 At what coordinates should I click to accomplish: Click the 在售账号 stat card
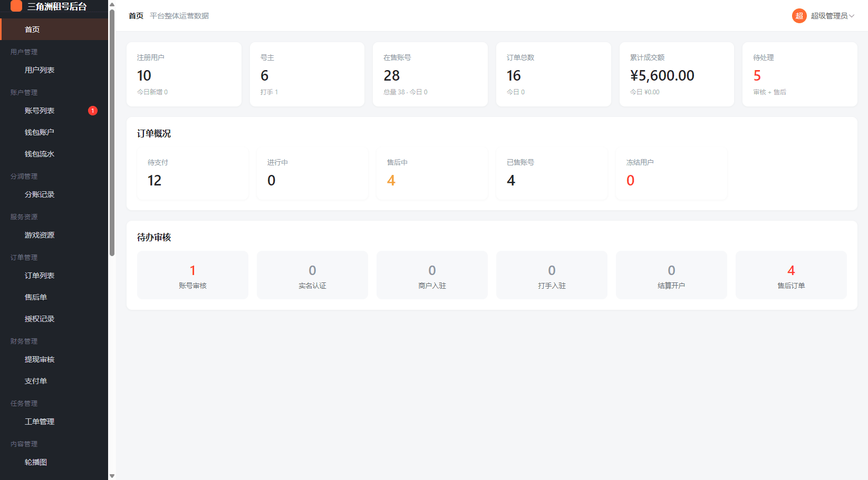430,74
